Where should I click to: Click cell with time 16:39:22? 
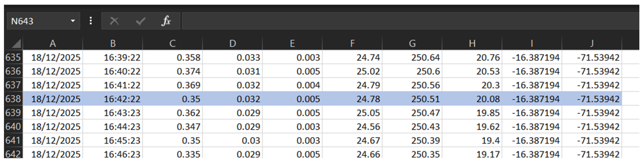click(113, 57)
